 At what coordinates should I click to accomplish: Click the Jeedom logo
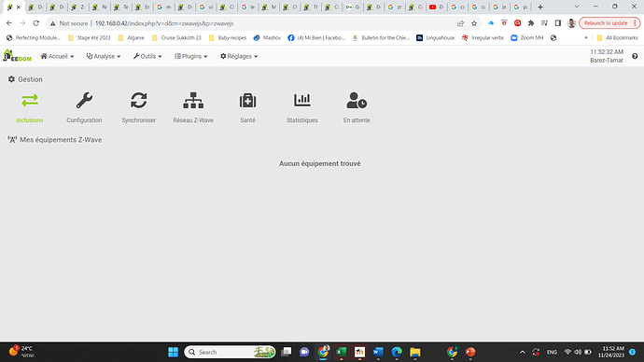(17, 56)
